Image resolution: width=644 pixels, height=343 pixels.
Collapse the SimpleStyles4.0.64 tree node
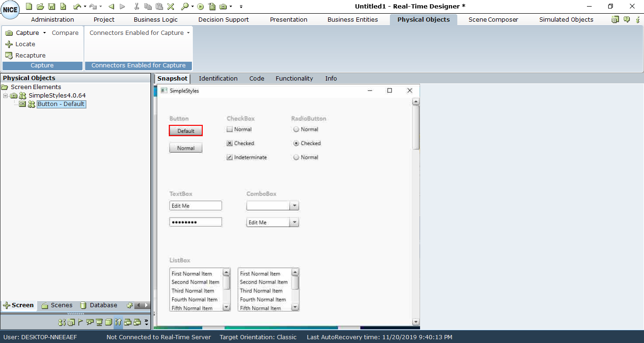[x=5, y=96]
